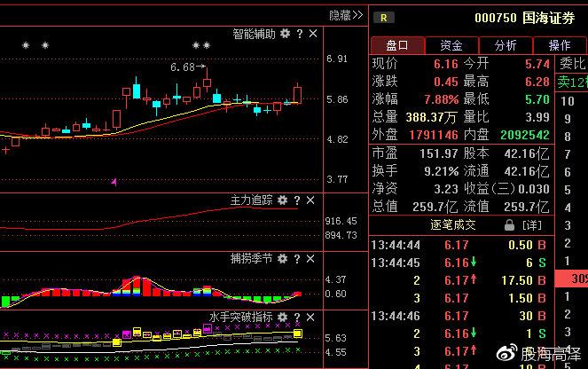588x369 pixels.
Task: Click help question mark for 智能辅助
Action: tap(299, 34)
